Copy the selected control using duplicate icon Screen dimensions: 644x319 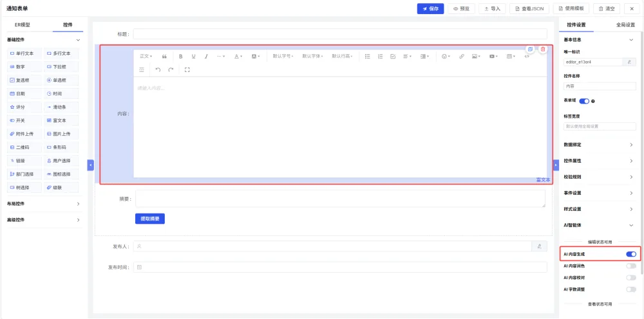click(530, 50)
